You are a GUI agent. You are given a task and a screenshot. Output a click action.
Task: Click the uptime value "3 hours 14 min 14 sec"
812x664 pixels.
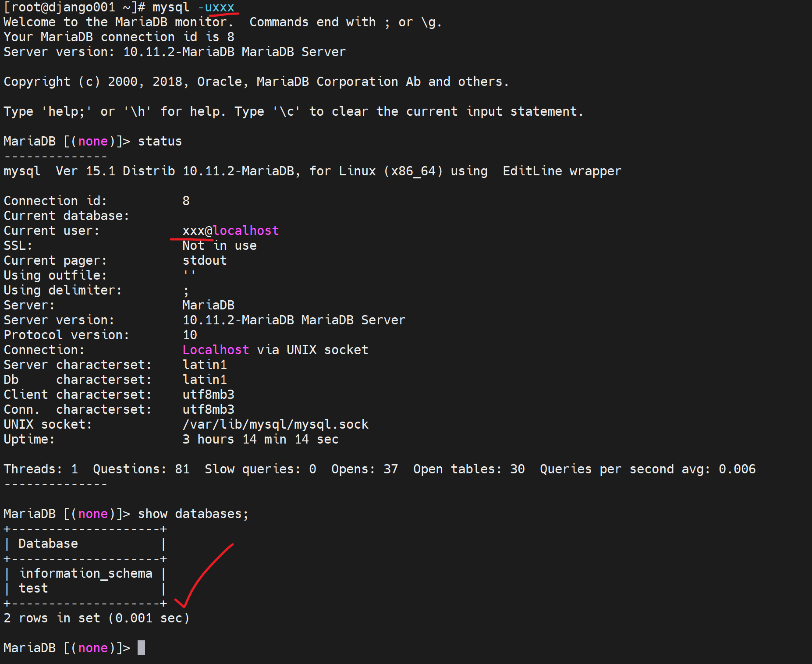click(260, 439)
